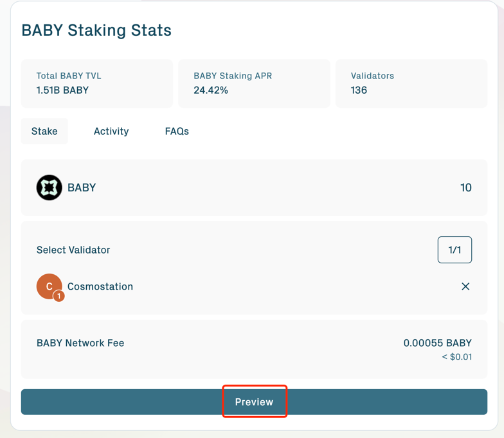Click the BABY Staking Stats heading
The height and width of the screenshot is (438, 504).
point(96,31)
